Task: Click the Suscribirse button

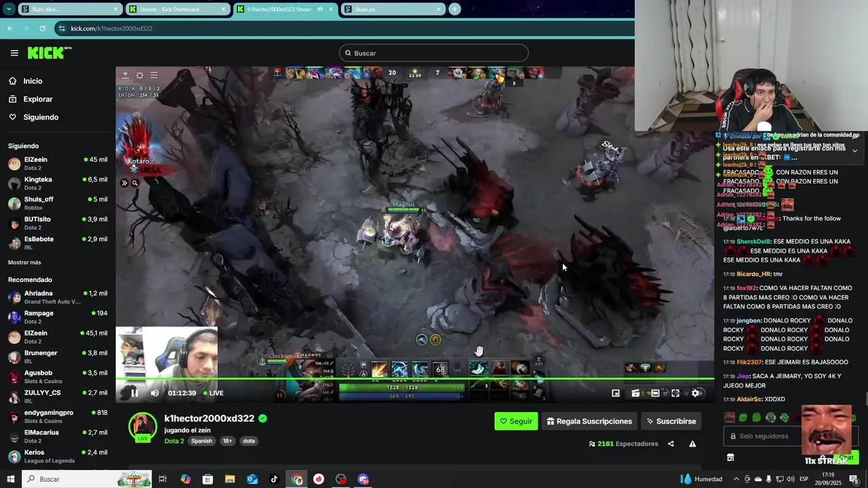Action: click(671, 421)
